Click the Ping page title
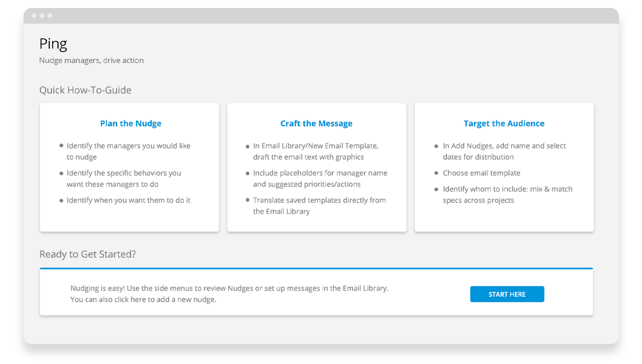642x364 pixels. [53, 44]
